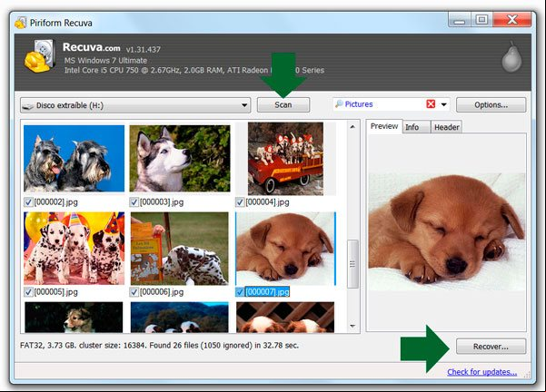The image size is (546, 392).
Task: Select the two schnauzers thumbnail [000002].jpg
Action: pos(74,158)
